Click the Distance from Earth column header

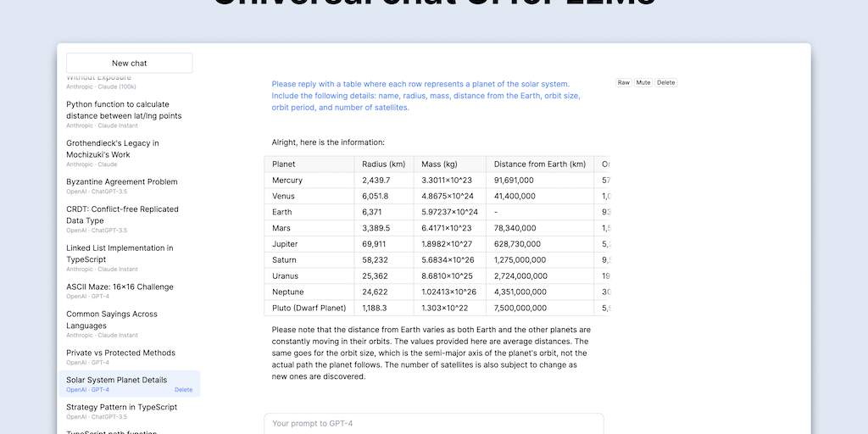pos(539,164)
